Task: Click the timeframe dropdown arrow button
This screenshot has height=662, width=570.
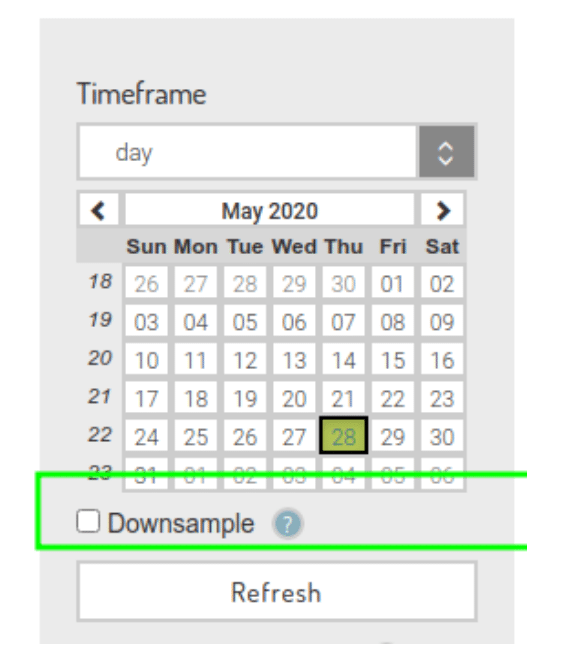Action: (447, 152)
